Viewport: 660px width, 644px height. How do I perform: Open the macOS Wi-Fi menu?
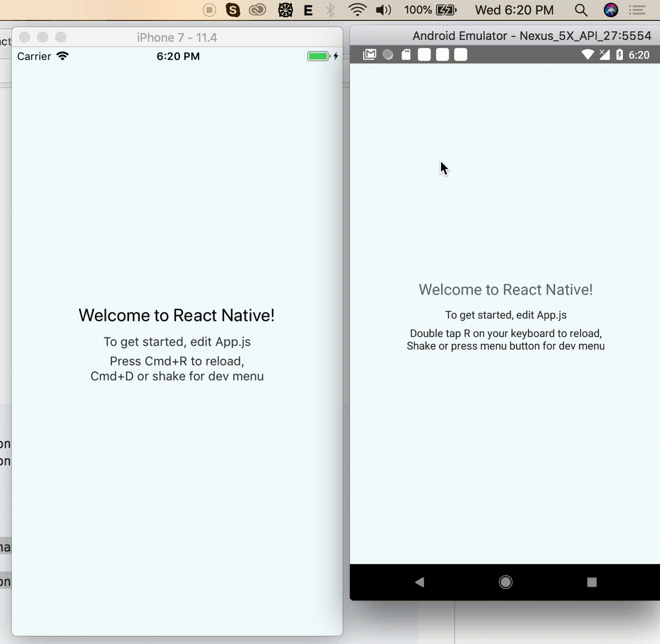pos(358,10)
